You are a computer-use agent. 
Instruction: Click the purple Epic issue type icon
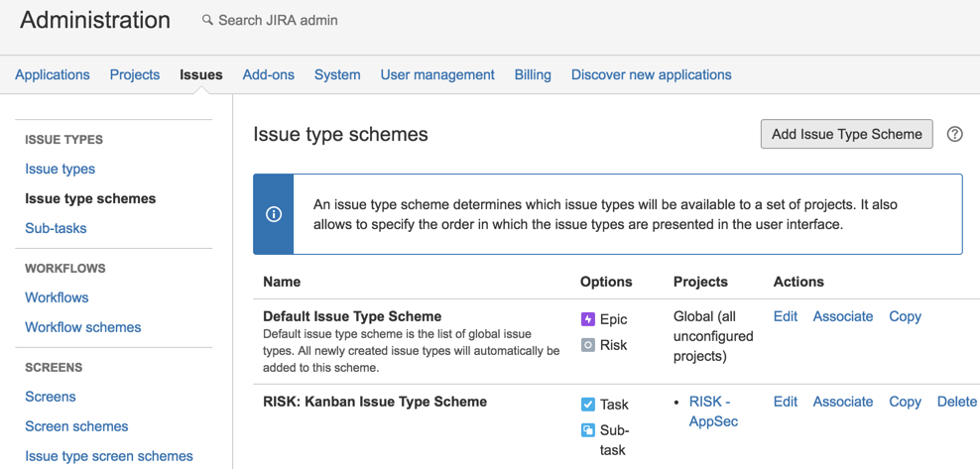(x=588, y=319)
